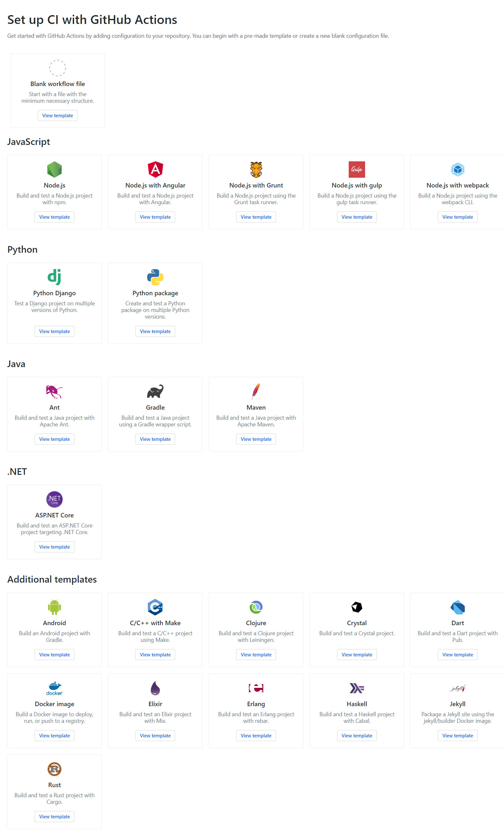The width and height of the screenshot is (504, 835).
Task: Click the 'Python' section heading
Action: tap(22, 250)
